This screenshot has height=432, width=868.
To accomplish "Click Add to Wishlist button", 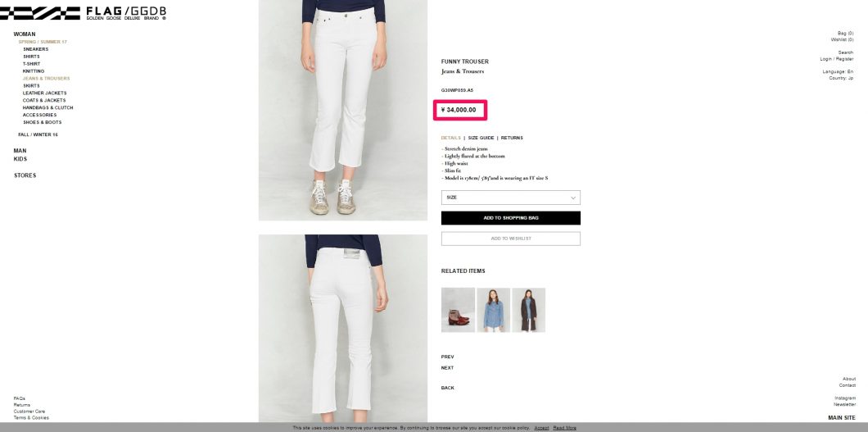I will pos(510,239).
